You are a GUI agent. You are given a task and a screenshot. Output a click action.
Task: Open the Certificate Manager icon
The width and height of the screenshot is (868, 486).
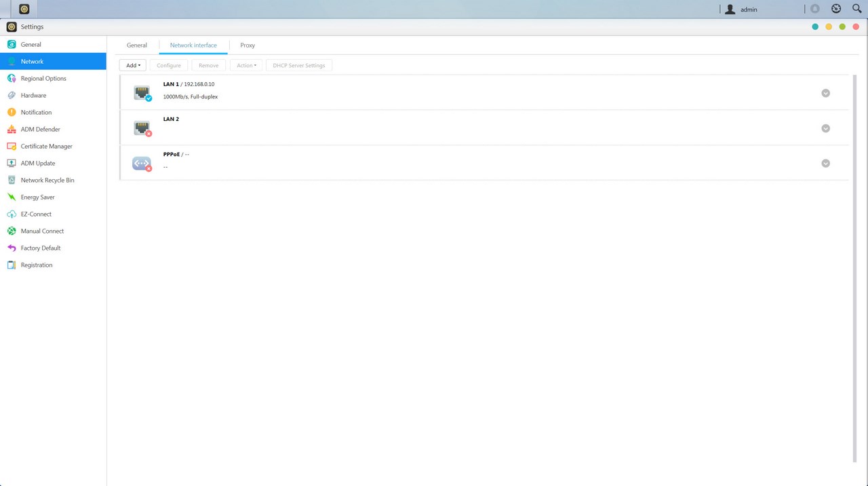(x=12, y=147)
